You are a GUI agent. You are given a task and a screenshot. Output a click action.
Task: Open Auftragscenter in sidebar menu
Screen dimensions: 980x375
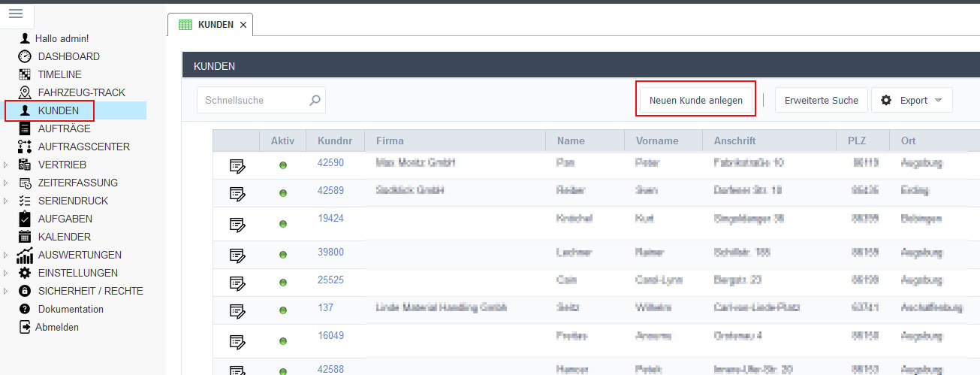tap(83, 147)
